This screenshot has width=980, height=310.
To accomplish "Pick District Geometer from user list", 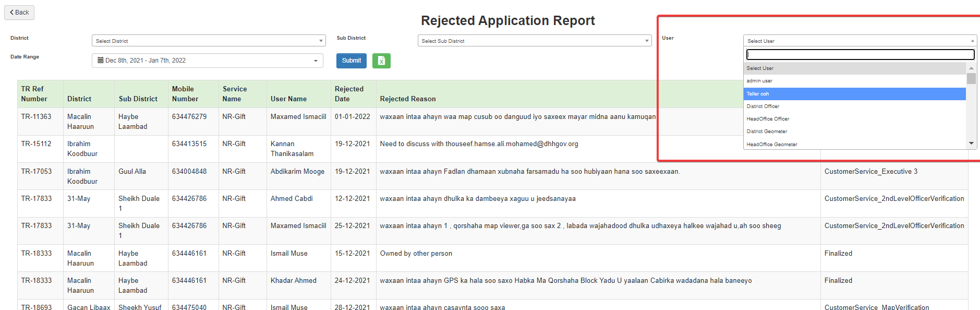I will [854, 132].
